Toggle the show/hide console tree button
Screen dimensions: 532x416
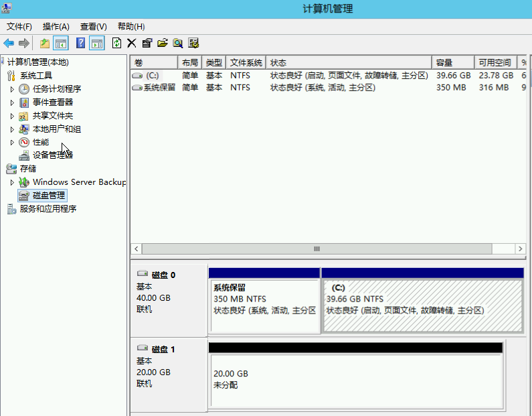click(x=61, y=44)
